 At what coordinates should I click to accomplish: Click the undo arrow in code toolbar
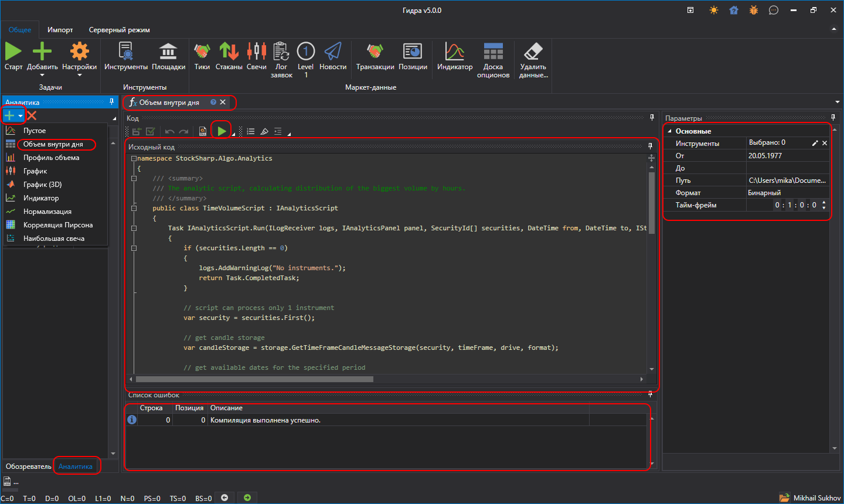[x=170, y=132]
